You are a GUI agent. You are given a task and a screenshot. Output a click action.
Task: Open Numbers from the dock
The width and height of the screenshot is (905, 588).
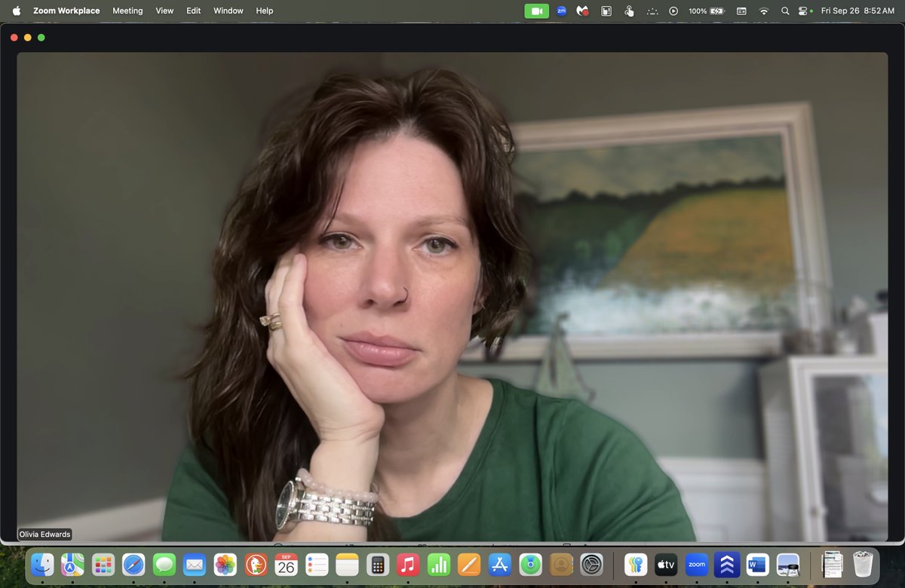(x=439, y=564)
